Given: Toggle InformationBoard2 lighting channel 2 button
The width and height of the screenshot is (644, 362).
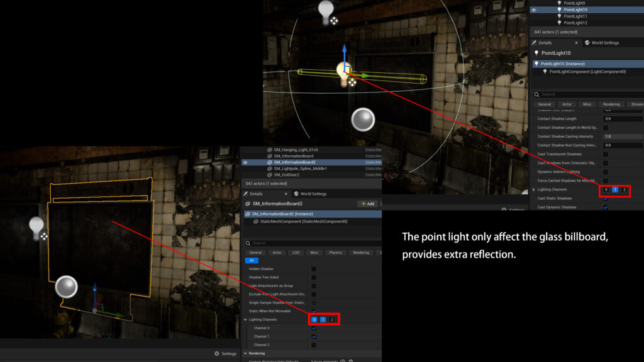Looking at the screenshot, I should point(332,320).
